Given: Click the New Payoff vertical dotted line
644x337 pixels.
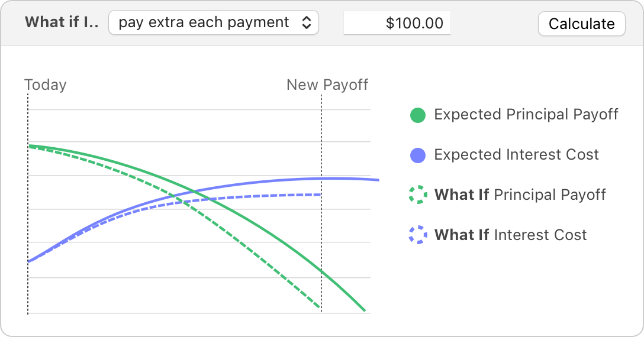Looking at the screenshot, I should pos(321,203).
